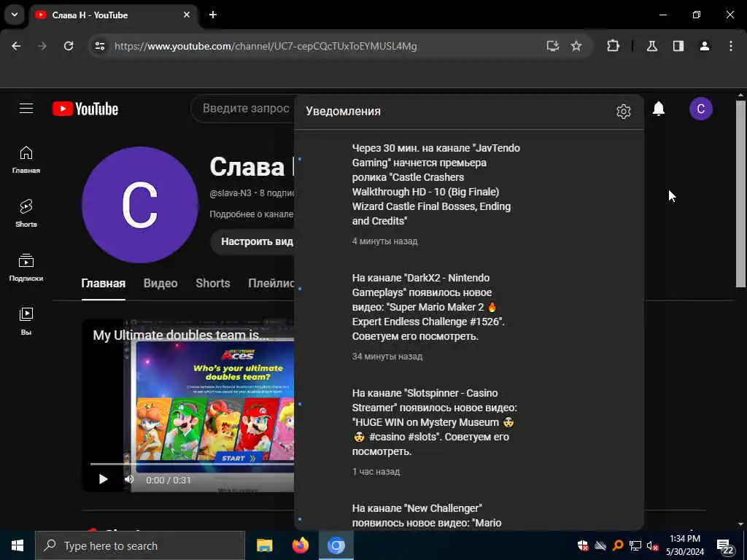Image resolution: width=747 pixels, height=560 pixels.
Task: Click the taskbar speaker volume icon
Action: coord(652,545)
